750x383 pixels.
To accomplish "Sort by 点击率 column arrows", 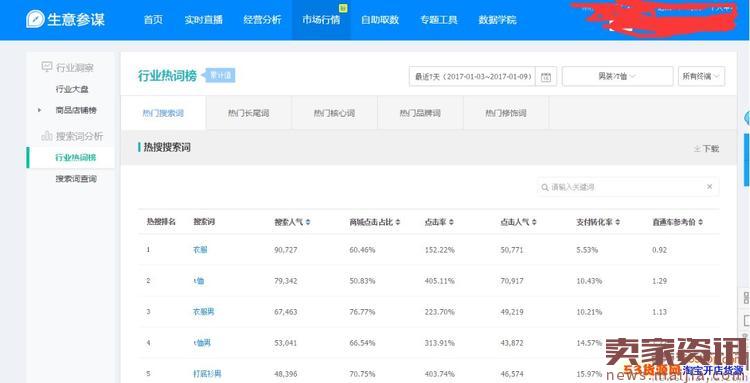I will pyautogui.click(x=451, y=222).
